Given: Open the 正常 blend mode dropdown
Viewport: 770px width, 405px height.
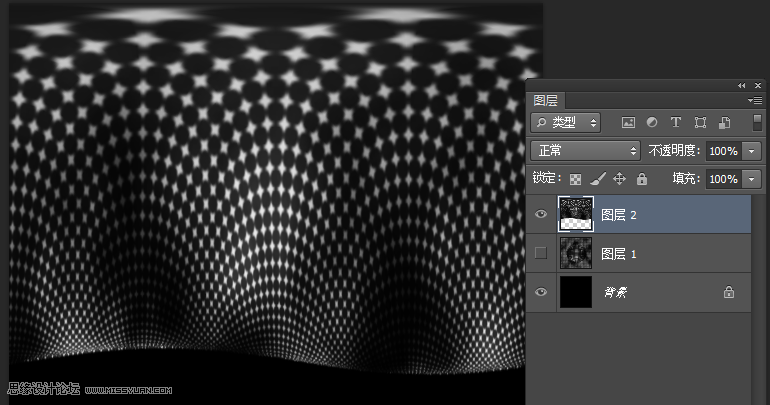Looking at the screenshot, I should click(585, 151).
